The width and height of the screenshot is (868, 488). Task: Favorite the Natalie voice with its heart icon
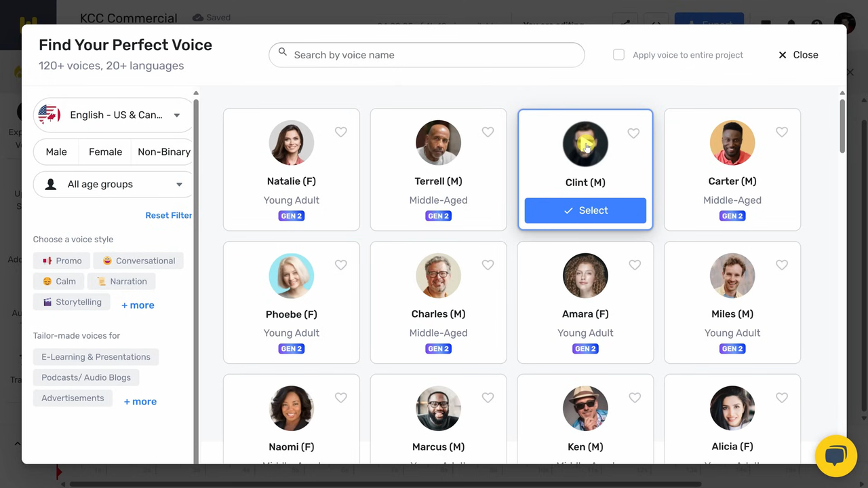point(341,132)
